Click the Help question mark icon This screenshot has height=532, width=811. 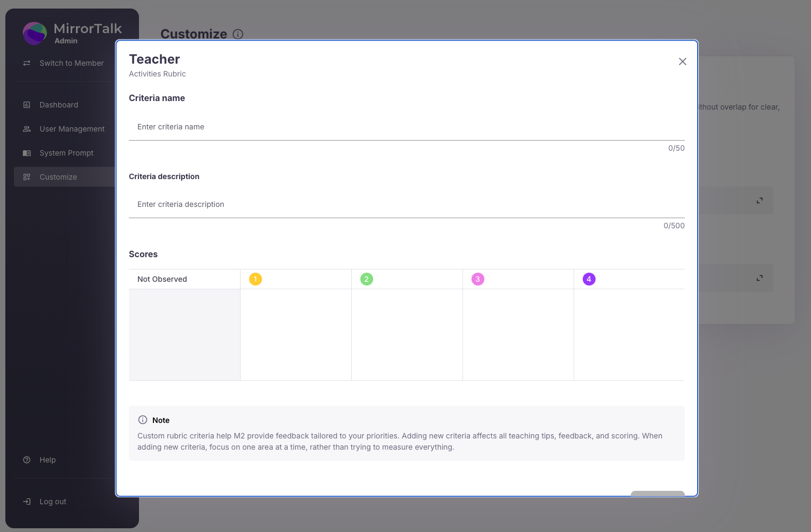(x=27, y=460)
